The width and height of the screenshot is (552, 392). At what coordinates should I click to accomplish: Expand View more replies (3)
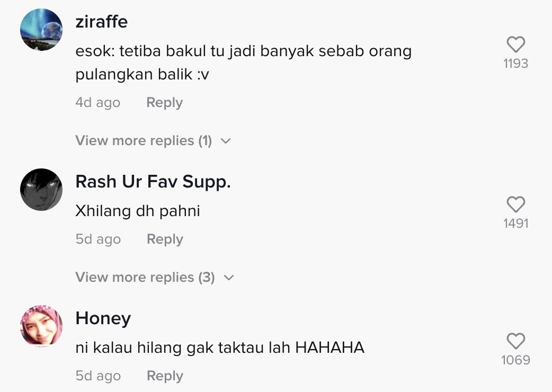[155, 277]
